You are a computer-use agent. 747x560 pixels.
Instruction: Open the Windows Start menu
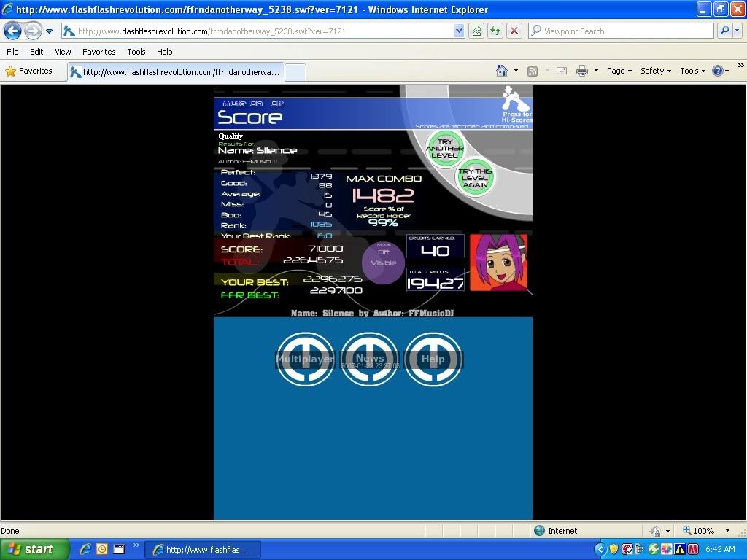click(34, 549)
